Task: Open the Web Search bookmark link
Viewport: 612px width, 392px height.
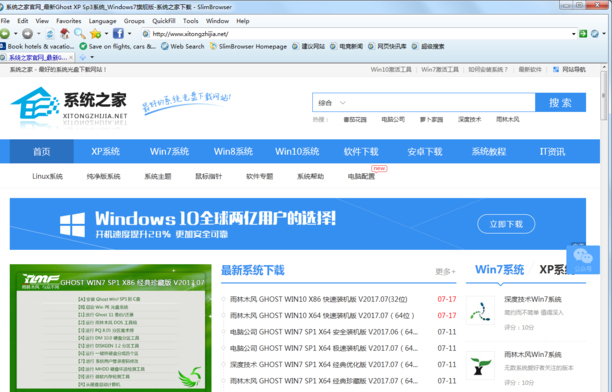Action: [x=183, y=46]
